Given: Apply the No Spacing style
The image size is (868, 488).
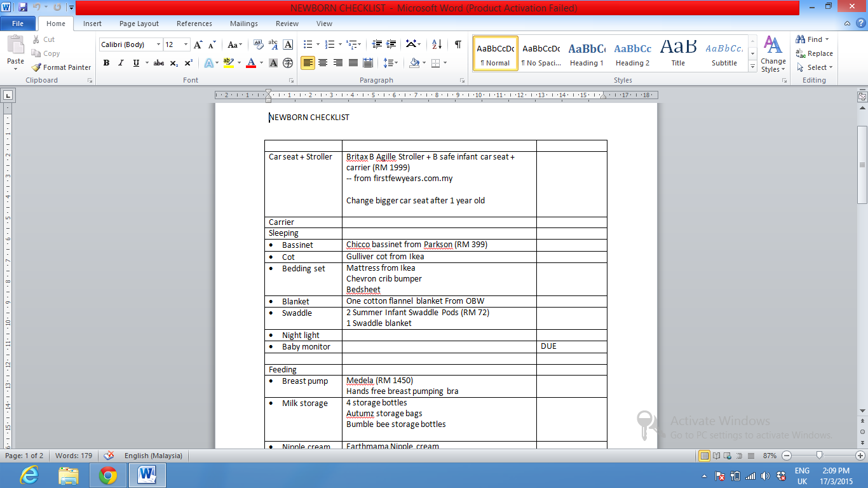Looking at the screenshot, I should [541, 53].
